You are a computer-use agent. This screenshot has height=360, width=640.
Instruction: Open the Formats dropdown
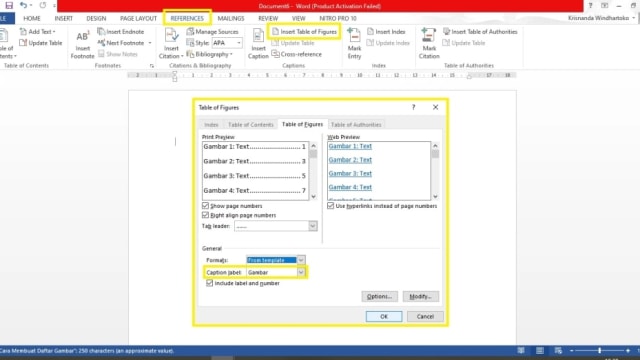tap(301, 260)
